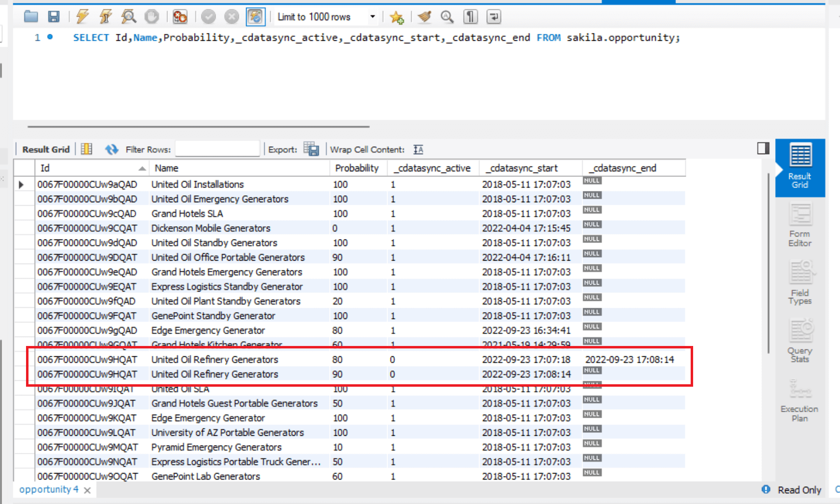Click the Open SQL script folder icon
This screenshot has width=840, height=504.
click(31, 17)
